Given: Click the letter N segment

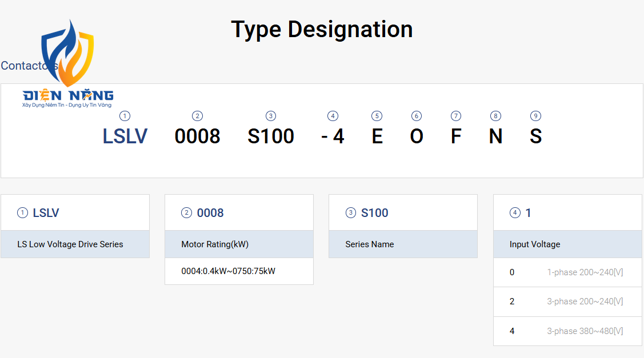Looking at the screenshot, I should (x=496, y=136).
